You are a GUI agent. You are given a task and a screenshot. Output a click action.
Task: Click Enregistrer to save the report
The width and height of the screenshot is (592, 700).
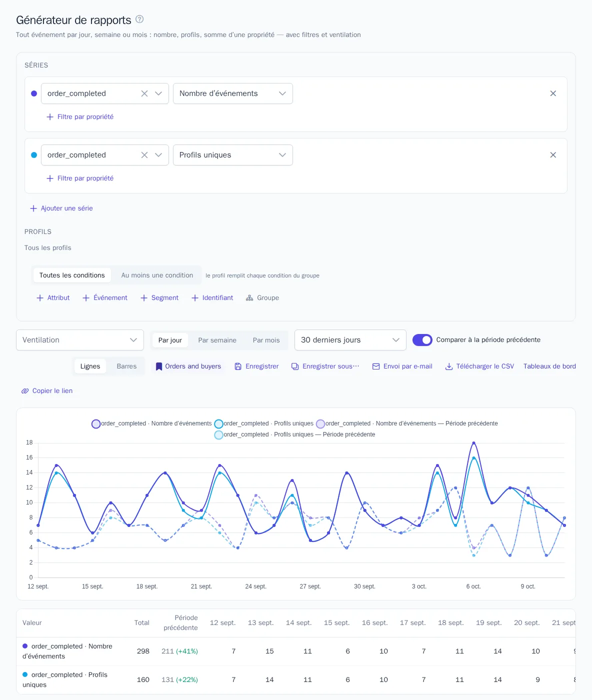tap(256, 366)
